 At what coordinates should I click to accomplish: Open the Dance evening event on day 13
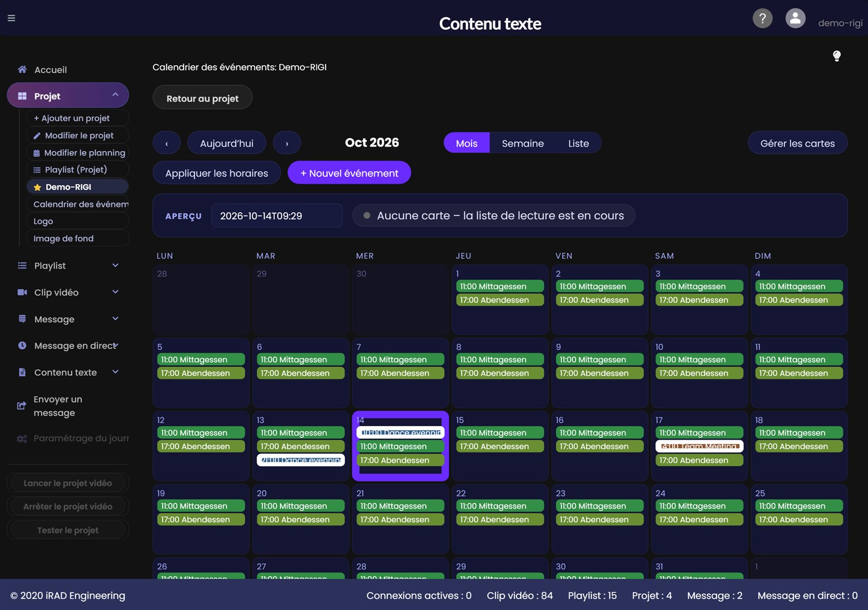pyautogui.click(x=301, y=460)
